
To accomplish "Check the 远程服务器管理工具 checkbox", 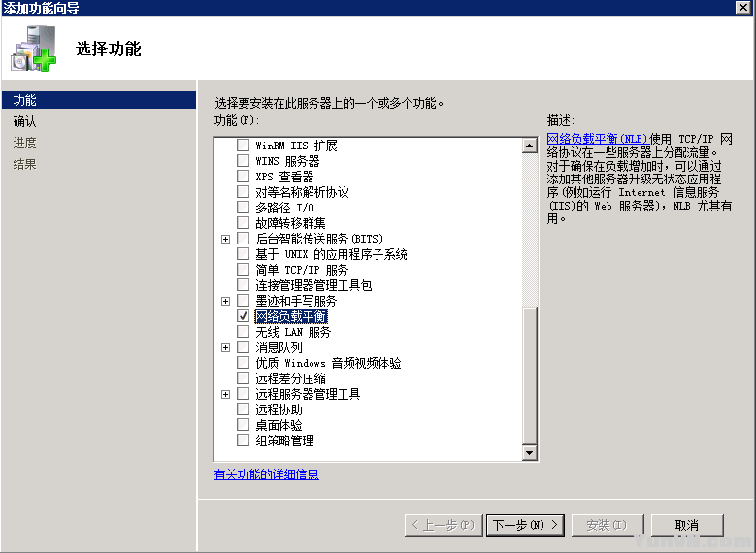I will [243, 394].
